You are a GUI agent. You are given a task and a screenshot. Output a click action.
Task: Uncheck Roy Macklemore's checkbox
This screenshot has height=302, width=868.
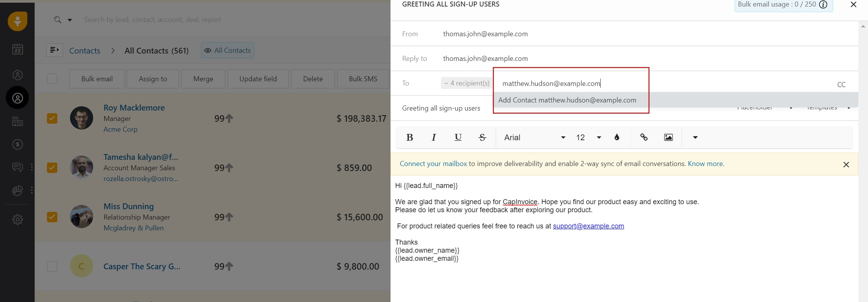(x=52, y=118)
